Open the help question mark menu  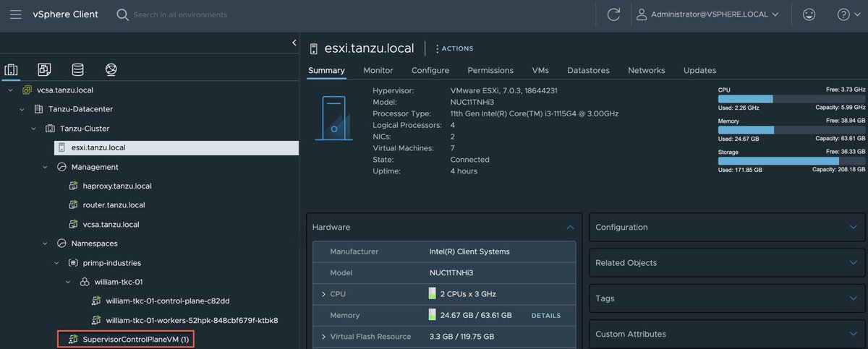pyautogui.click(x=848, y=14)
